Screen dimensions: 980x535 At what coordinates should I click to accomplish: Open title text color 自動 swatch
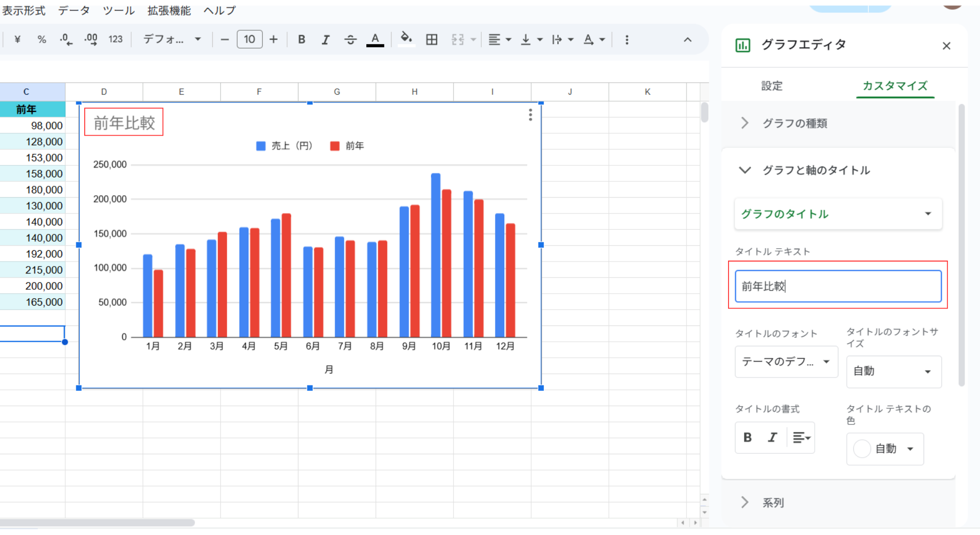(x=884, y=449)
